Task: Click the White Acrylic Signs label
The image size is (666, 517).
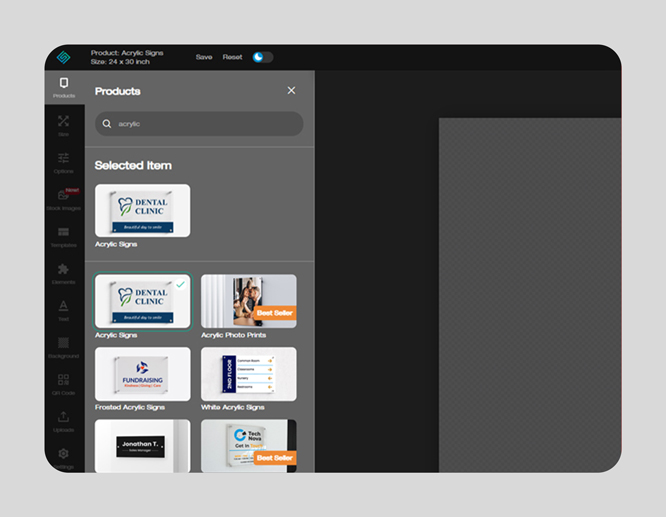Action: click(x=233, y=407)
